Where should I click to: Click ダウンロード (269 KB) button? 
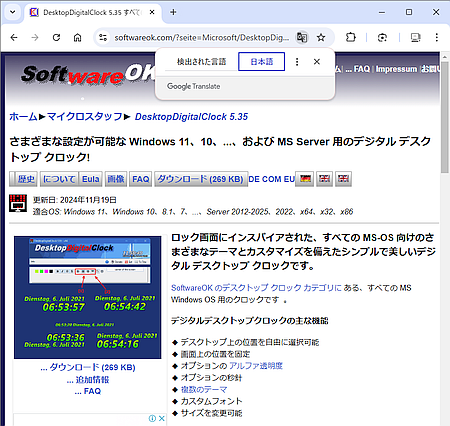pos(201,179)
